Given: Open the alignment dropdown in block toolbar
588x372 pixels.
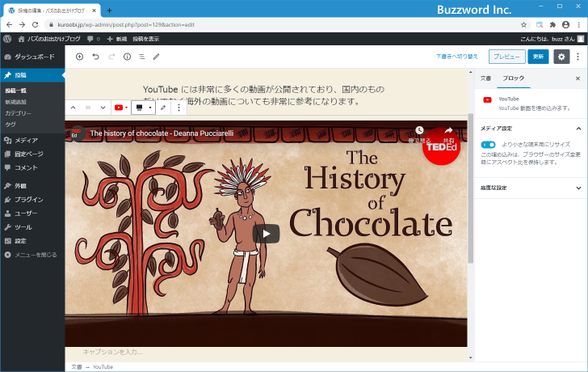Looking at the screenshot, I should pos(143,108).
